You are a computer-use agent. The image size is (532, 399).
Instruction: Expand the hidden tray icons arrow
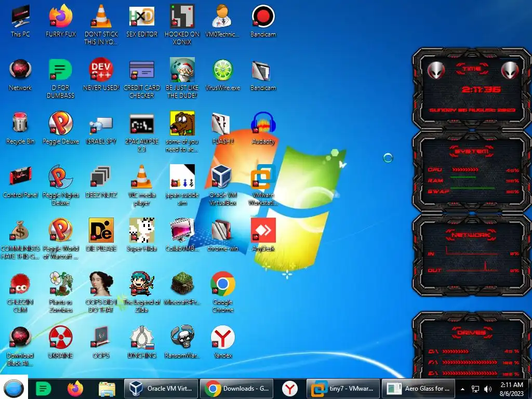tap(462, 389)
